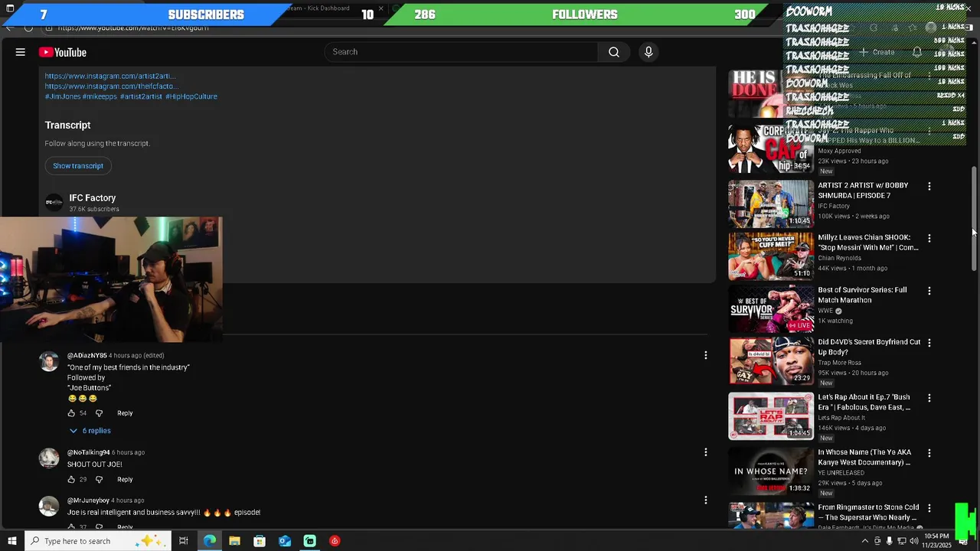This screenshot has height=551, width=980.
Task: Open the #JimJones hashtag
Action: tap(62, 96)
